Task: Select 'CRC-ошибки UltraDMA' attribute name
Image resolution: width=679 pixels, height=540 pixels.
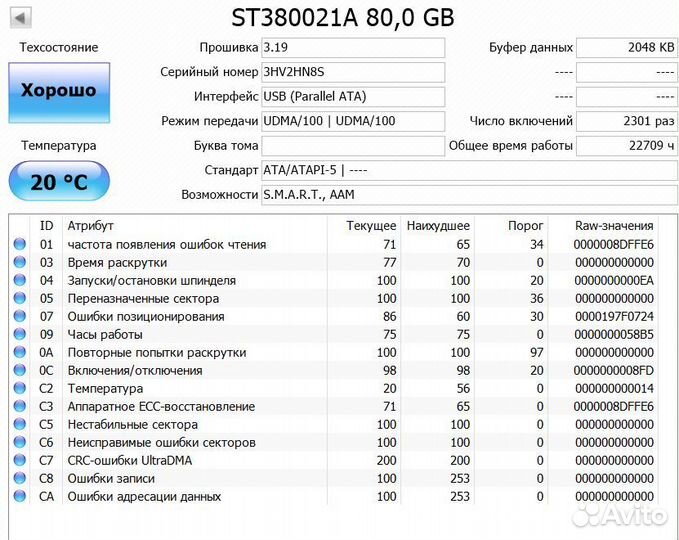Action: point(129,460)
